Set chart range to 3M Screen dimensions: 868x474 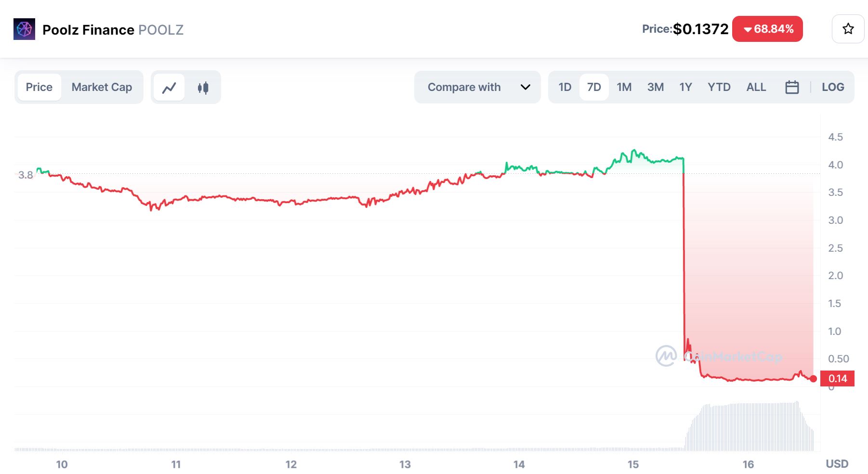pyautogui.click(x=655, y=87)
